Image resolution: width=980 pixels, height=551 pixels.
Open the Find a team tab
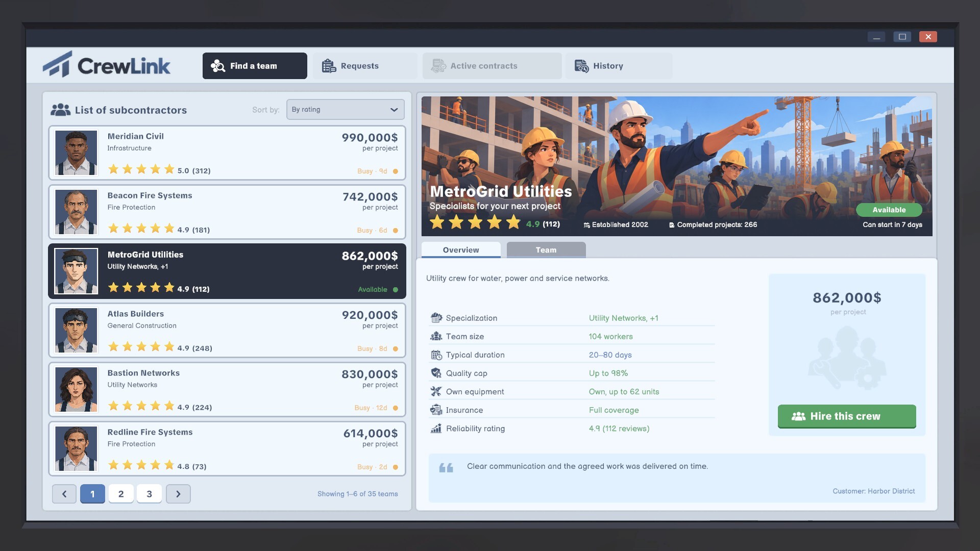[x=255, y=66]
